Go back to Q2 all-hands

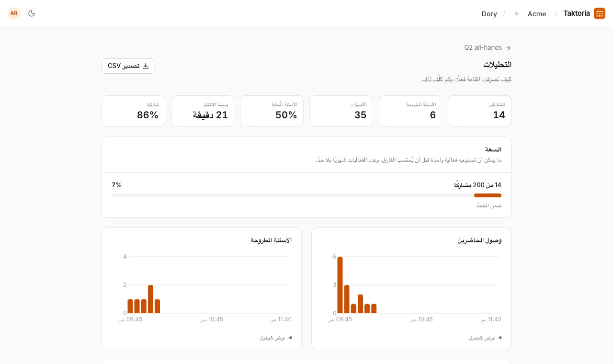click(x=488, y=47)
